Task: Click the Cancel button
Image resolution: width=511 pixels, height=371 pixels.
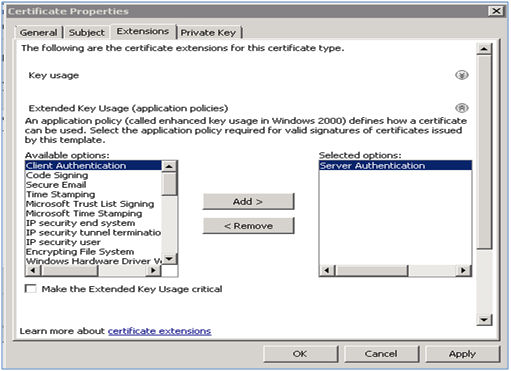Action: [381, 354]
